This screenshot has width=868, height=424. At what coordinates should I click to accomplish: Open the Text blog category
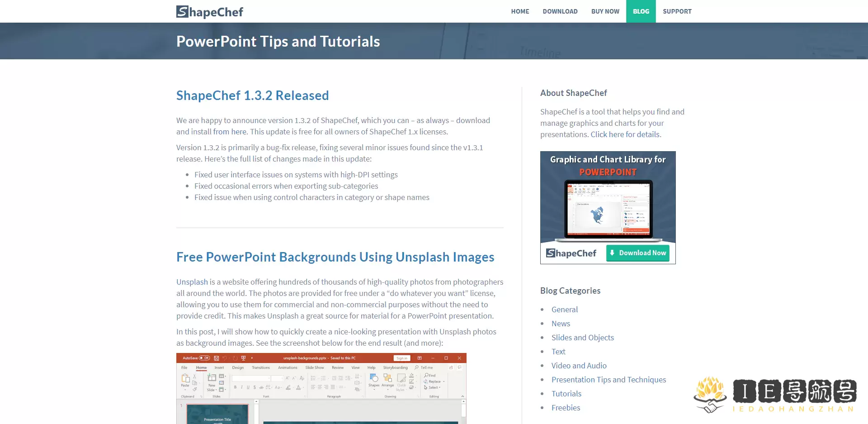(558, 352)
